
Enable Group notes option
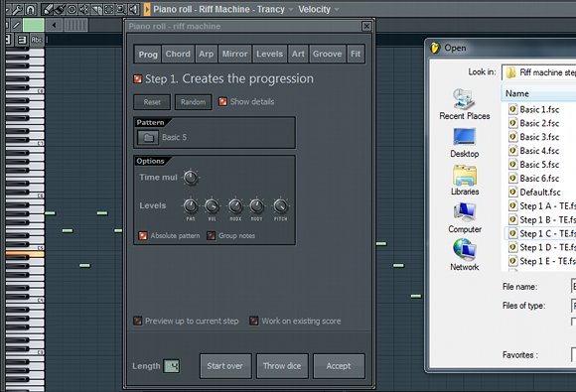[212, 235]
